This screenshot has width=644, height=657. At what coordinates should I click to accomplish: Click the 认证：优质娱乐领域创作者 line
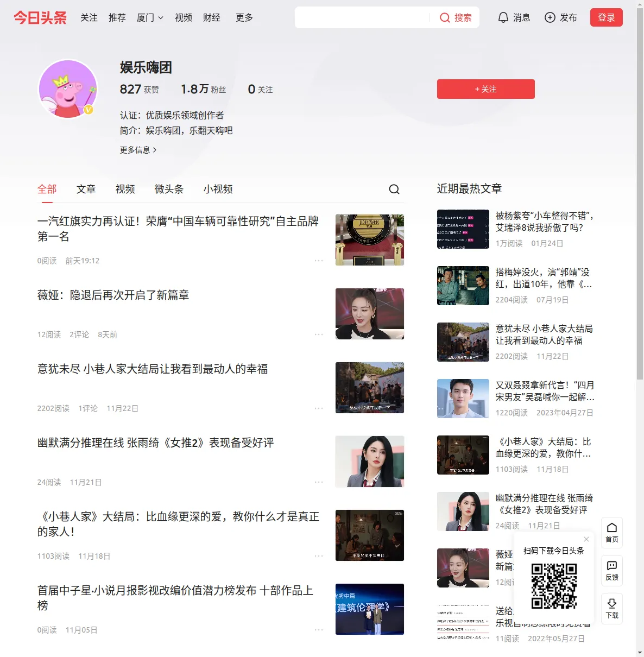click(172, 115)
